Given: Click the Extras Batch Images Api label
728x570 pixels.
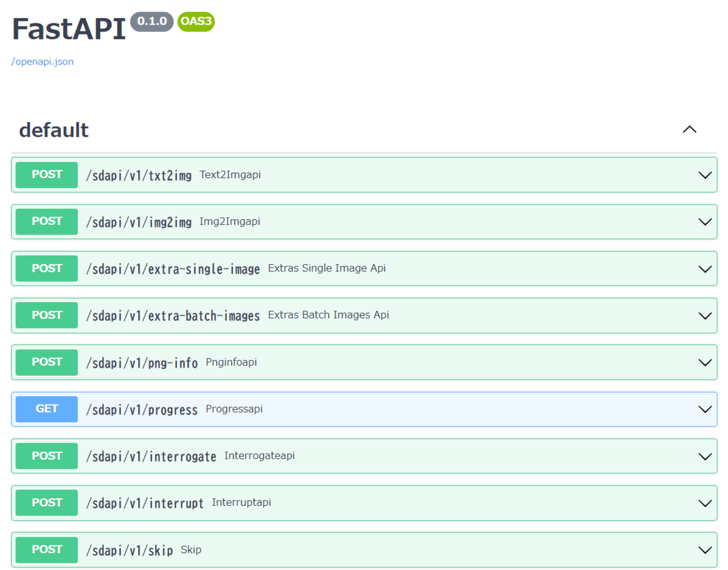Looking at the screenshot, I should 329,315.
